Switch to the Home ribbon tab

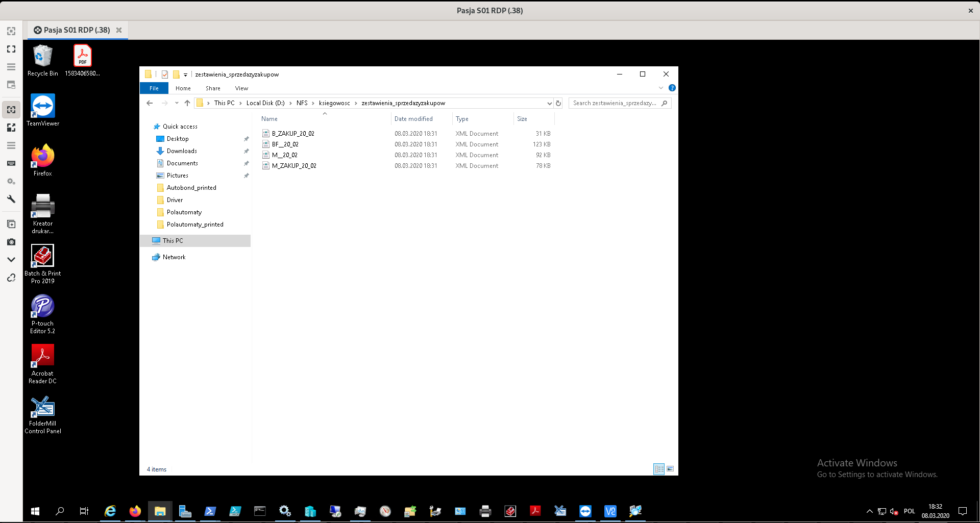tap(183, 88)
